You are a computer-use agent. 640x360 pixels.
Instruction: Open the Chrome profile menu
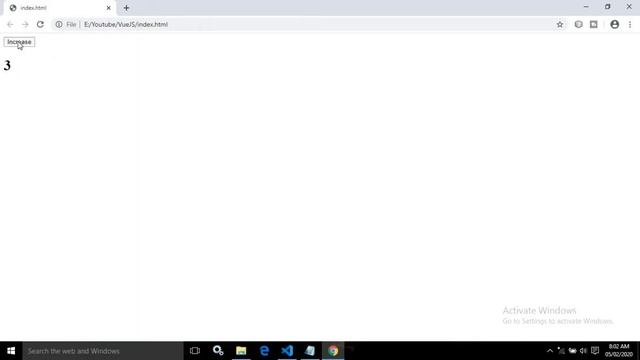click(x=614, y=24)
